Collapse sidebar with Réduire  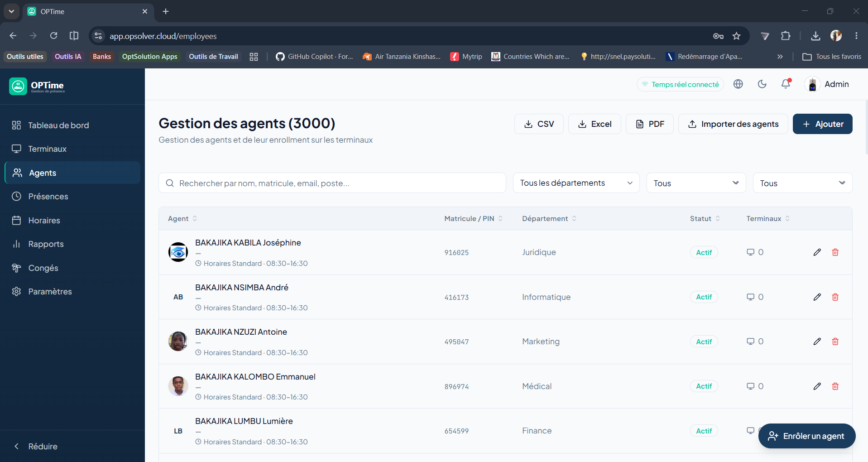point(36,447)
